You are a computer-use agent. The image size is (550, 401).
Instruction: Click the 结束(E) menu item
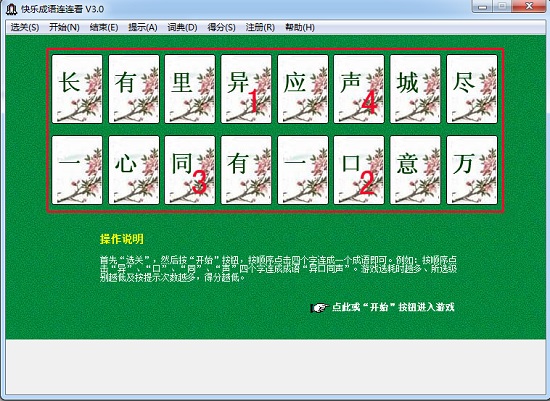point(104,27)
